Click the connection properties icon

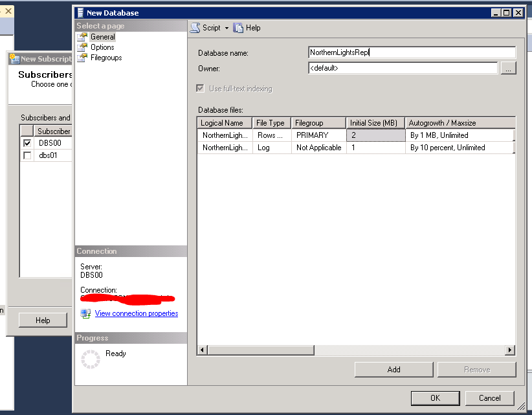(85, 313)
